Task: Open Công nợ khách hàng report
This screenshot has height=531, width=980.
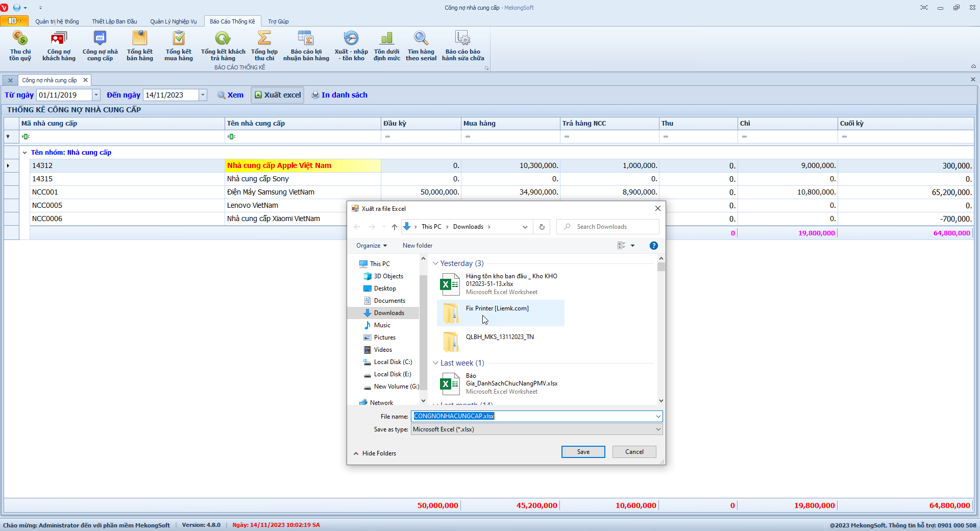Action: tap(59, 45)
